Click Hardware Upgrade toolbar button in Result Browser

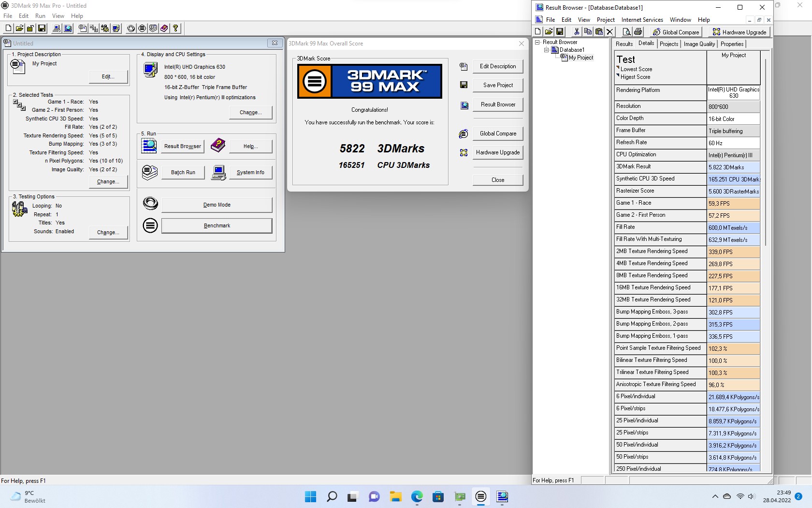click(740, 32)
